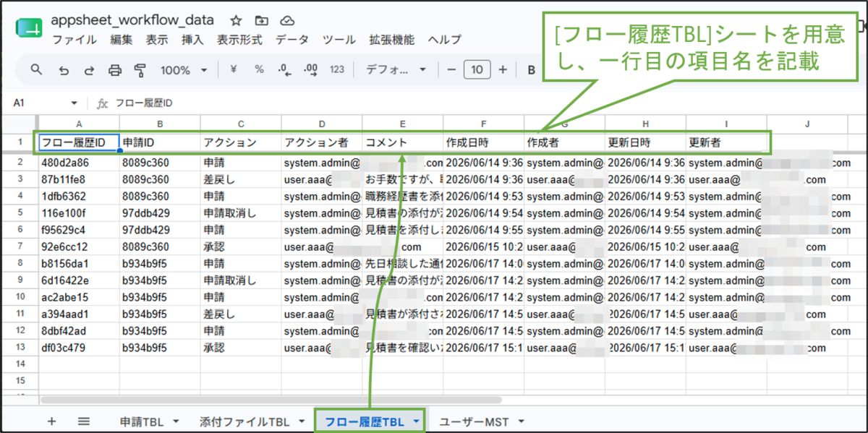Click the formula bar showing フロー履歴ID
Image resolution: width=868 pixels, height=433 pixels.
tap(144, 103)
